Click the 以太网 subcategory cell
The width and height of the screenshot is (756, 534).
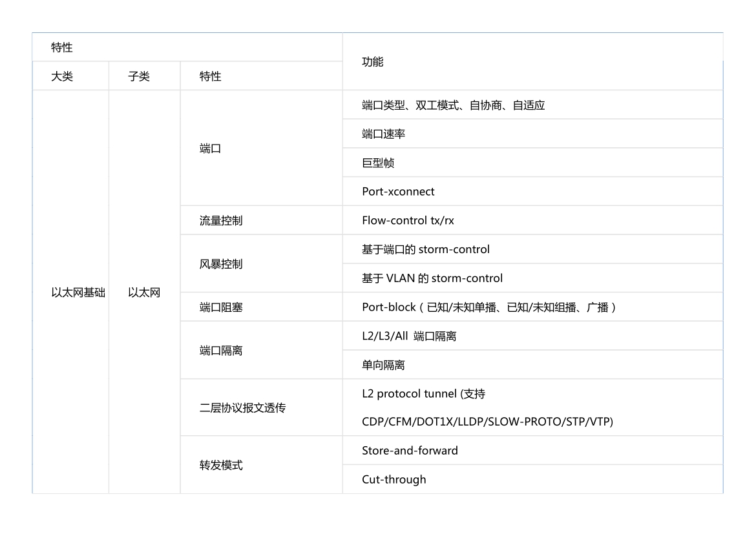[x=145, y=292]
